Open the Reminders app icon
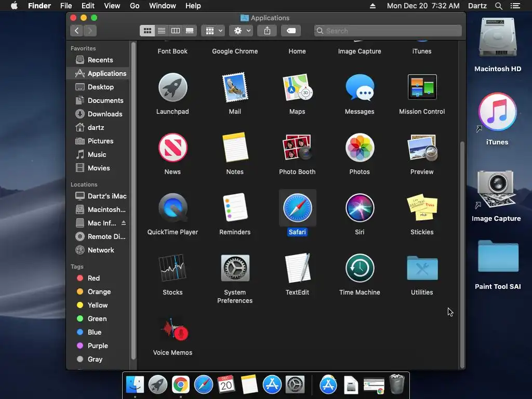The image size is (532, 399). click(235, 208)
